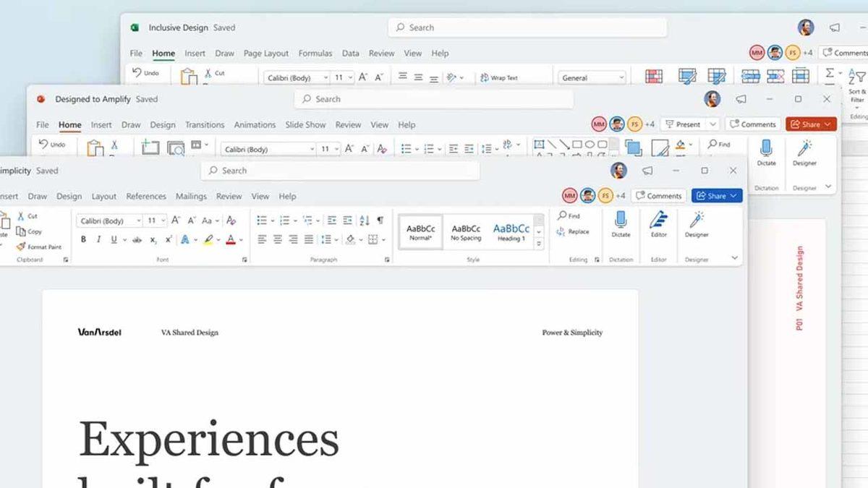Toggle italic formatting in Word
Screen dimensions: 868x488
coord(99,238)
